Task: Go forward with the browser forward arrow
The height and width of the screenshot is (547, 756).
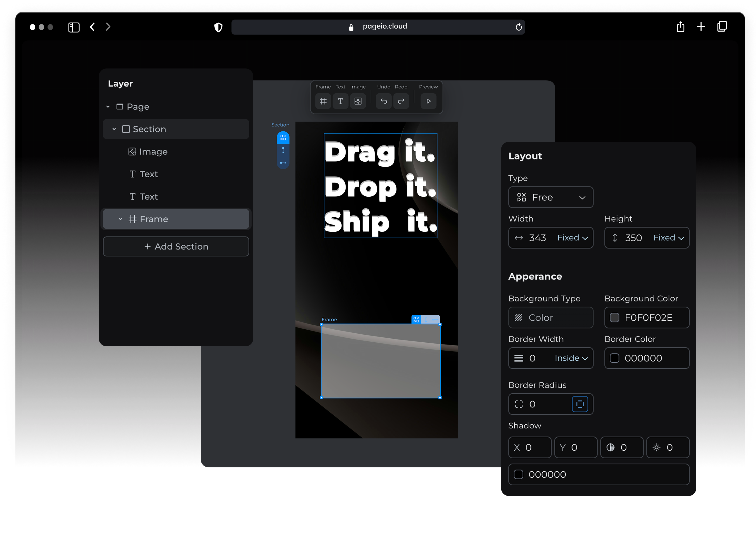Action: [x=108, y=27]
